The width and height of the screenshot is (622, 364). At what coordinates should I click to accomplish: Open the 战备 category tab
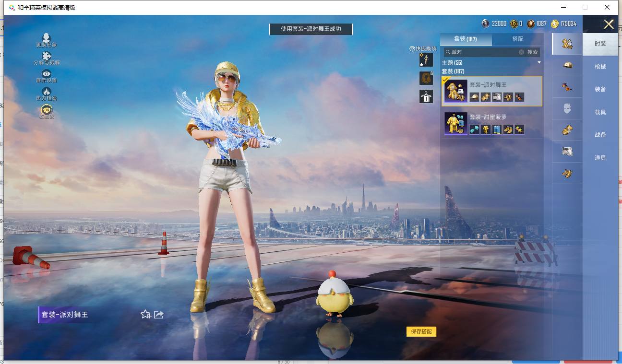(600, 135)
